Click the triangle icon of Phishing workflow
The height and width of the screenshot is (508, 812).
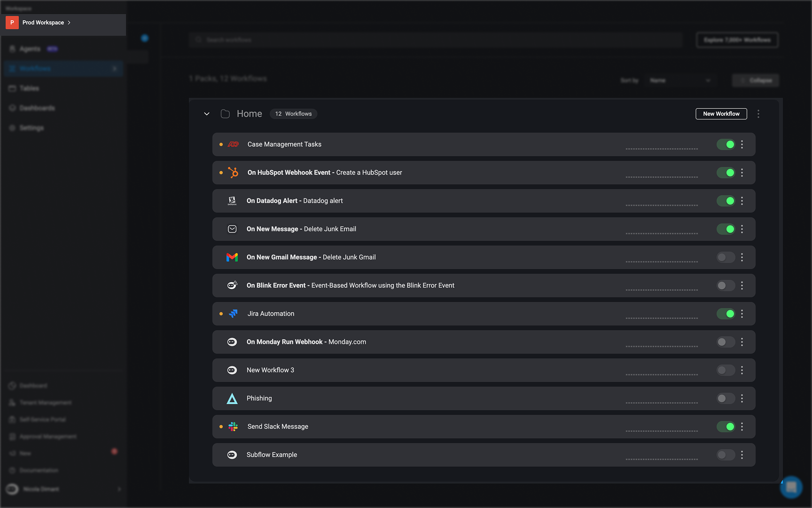click(x=232, y=398)
